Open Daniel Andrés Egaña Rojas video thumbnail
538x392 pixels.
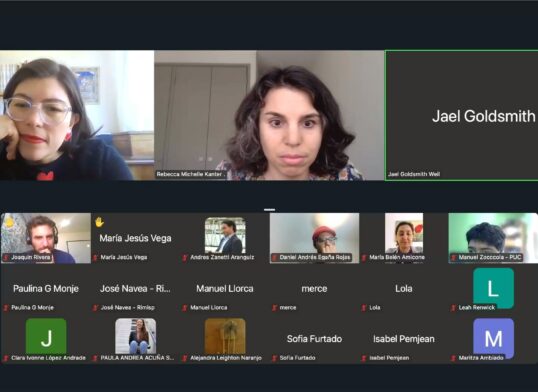(314, 238)
